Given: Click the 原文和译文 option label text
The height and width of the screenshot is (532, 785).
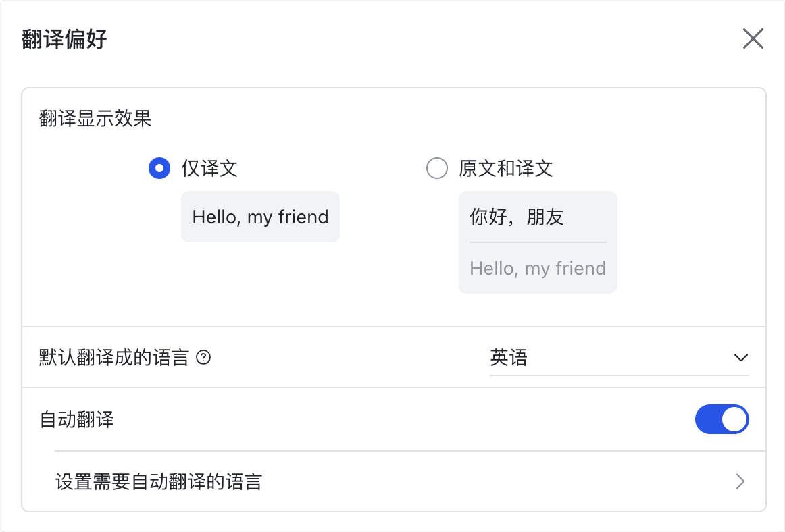Looking at the screenshot, I should (x=506, y=168).
